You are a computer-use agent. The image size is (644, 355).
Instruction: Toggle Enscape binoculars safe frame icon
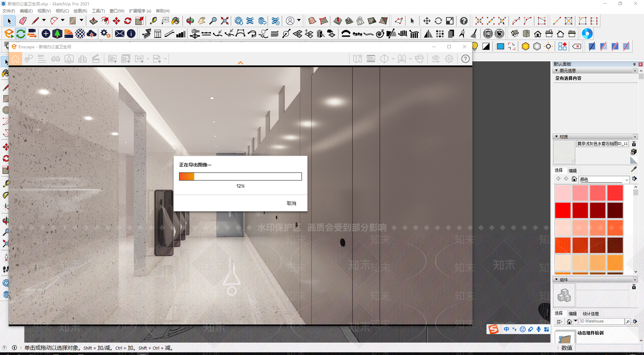[x=56, y=59]
